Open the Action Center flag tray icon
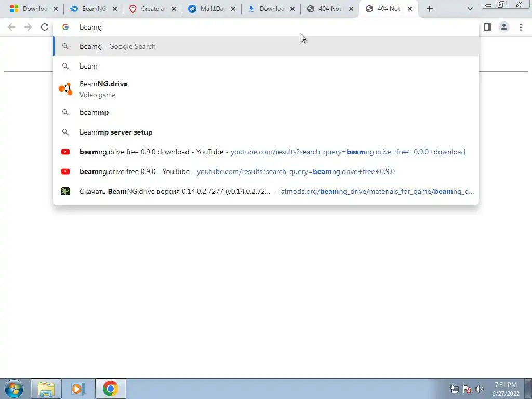The width and height of the screenshot is (532, 399). pyautogui.click(x=467, y=389)
